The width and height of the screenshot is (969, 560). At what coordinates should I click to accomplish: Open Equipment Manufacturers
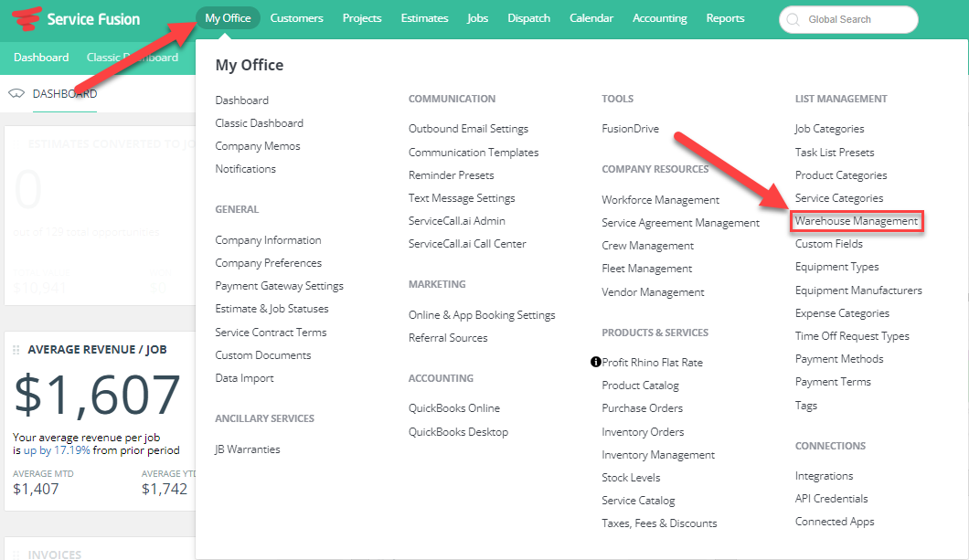pyautogui.click(x=858, y=291)
